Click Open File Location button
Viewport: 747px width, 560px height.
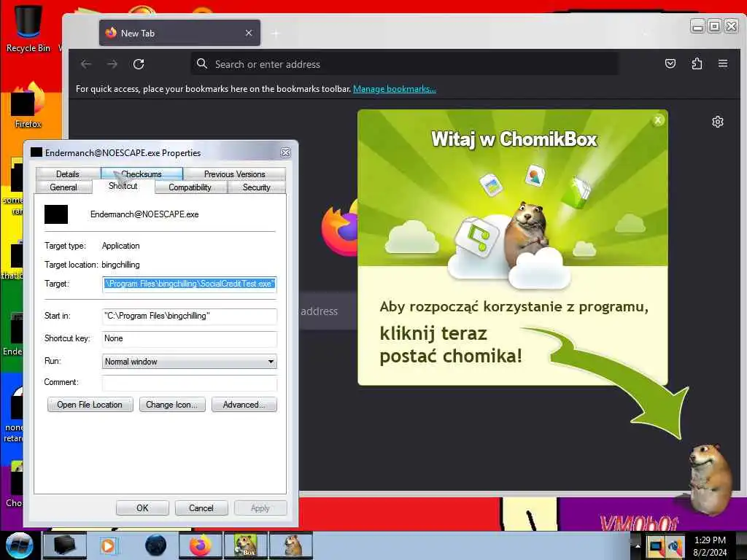click(x=90, y=405)
